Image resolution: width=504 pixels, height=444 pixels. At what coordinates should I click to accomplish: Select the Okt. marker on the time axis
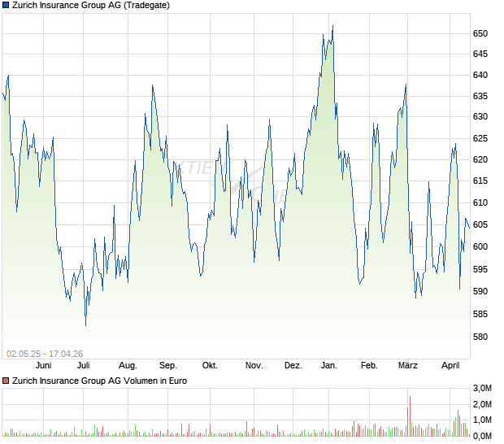(x=210, y=365)
